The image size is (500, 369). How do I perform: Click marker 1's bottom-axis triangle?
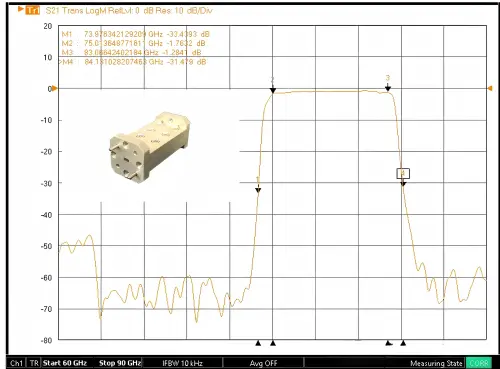[258, 343]
